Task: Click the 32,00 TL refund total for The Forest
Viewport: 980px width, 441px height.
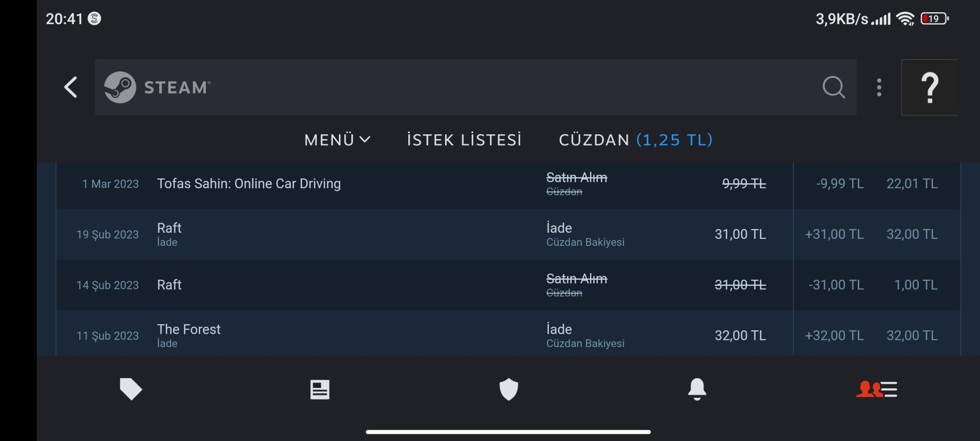Action: point(741,335)
